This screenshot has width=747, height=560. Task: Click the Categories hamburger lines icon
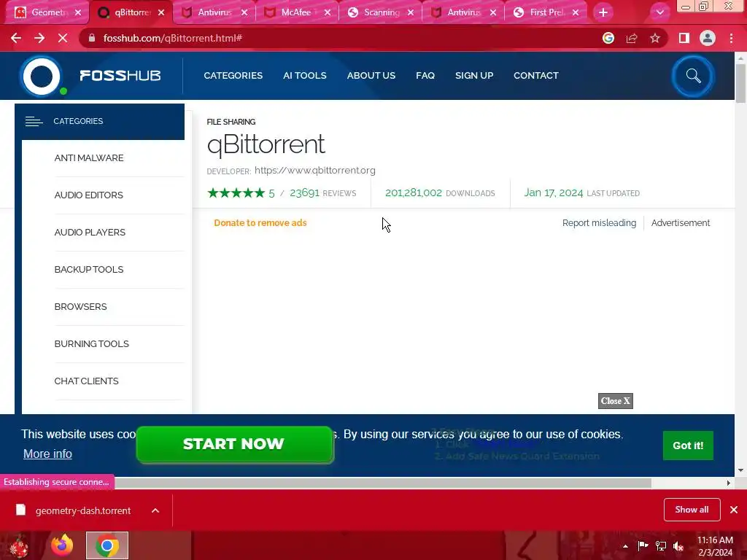click(34, 122)
